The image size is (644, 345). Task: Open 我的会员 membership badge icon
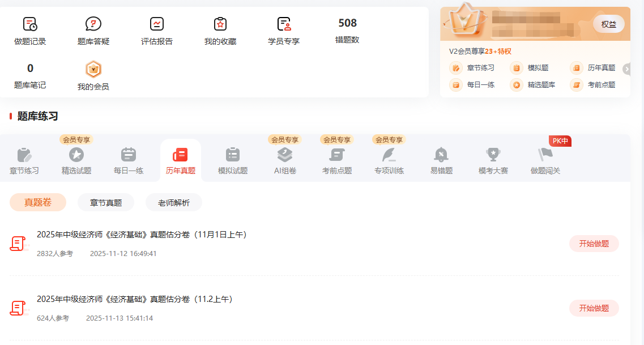tap(93, 70)
